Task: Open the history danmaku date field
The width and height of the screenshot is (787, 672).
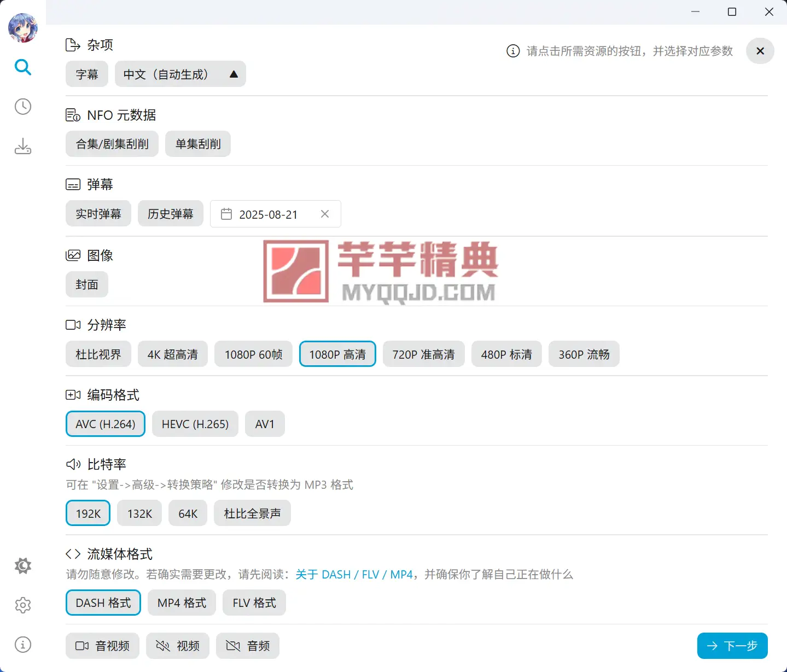Action: tap(276, 214)
